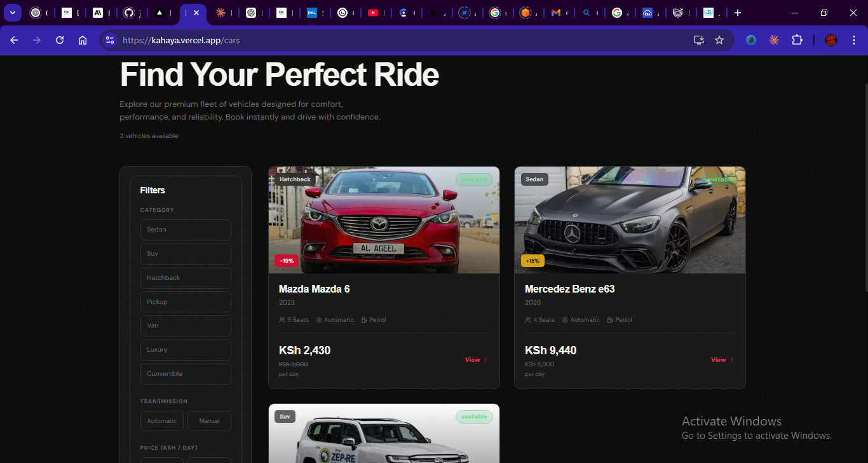Open the Extensions puzzle menu
868x463 pixels.
point(797,40)
